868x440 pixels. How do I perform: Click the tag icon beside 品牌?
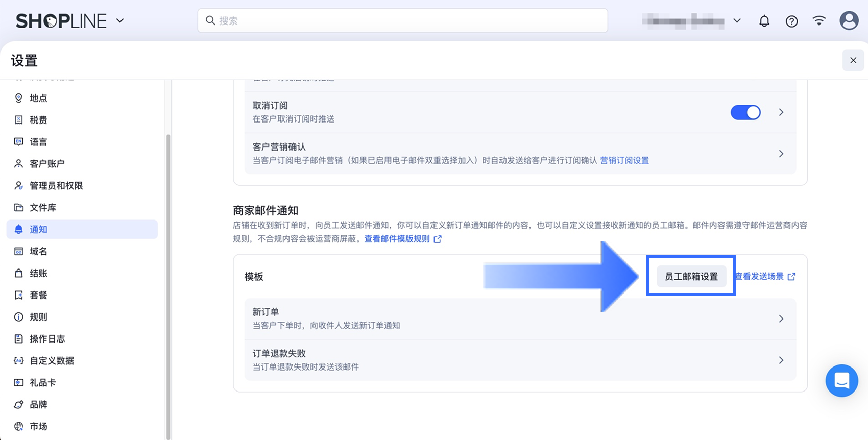click(19, 405)
